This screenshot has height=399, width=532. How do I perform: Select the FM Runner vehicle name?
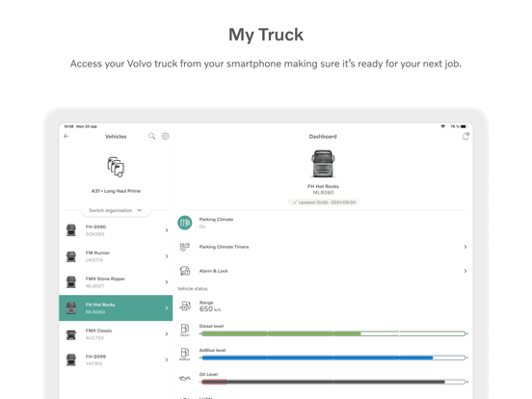coord(97,253)
